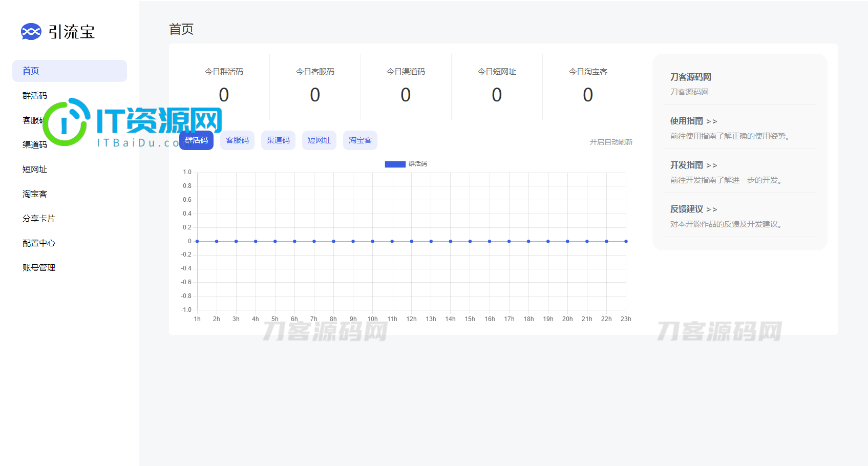Switch chart to the 渠道码 tab

(278, 140)
